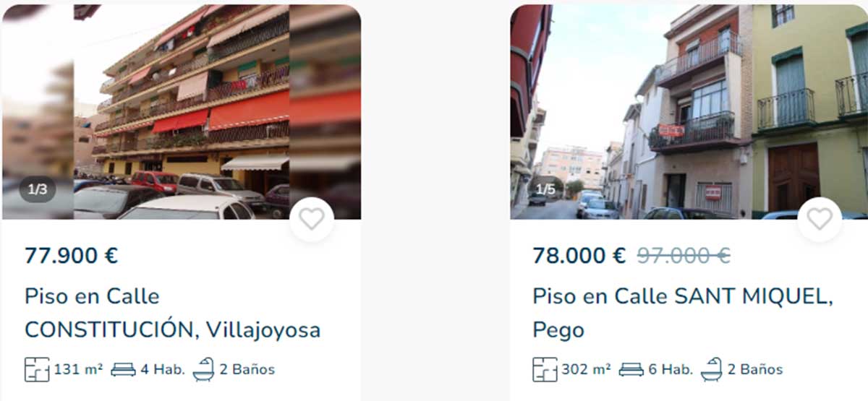Screen dimensions: 868x401
Task: Select the 77.900 € price
Action: (x=71, y=256)
